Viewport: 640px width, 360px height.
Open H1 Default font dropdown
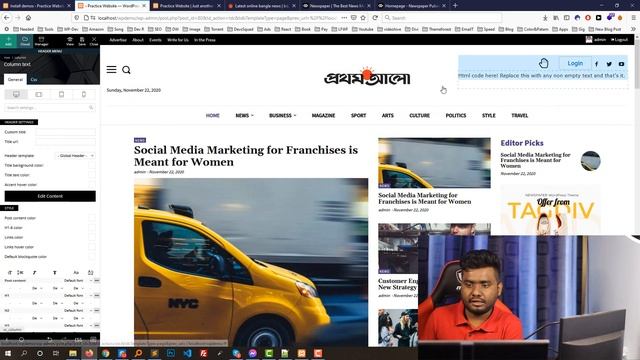click(x=77, y=296)
